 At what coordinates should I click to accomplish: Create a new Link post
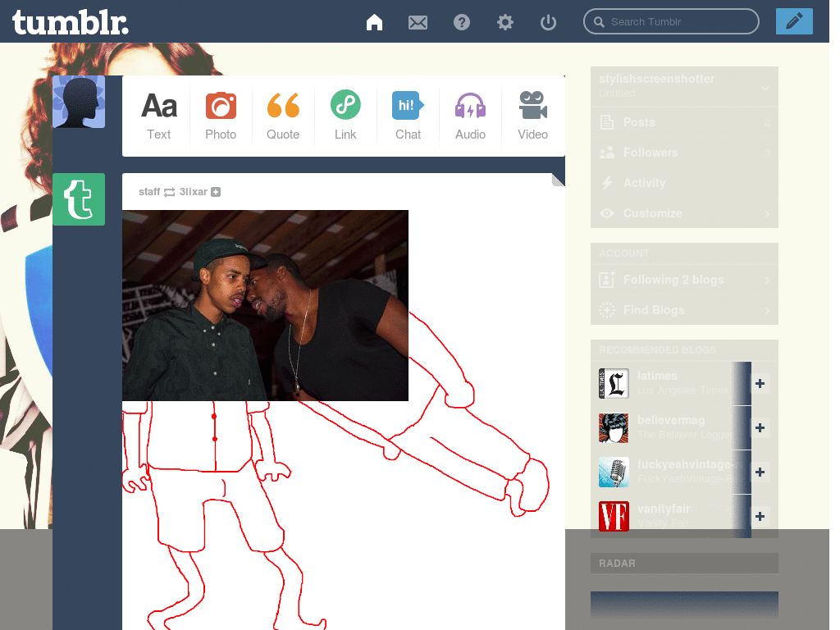(x=345, y=116)
